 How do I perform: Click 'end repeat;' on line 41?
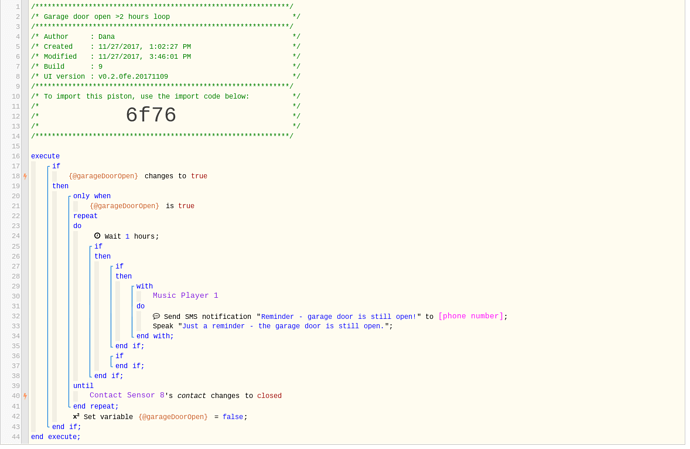point(96,406)
